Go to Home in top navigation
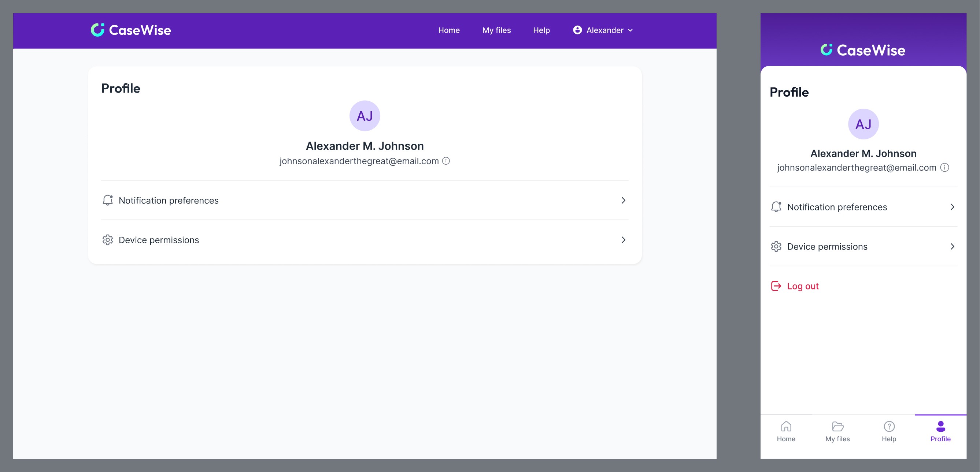The height and width of the screenshot is (472, 980). (448, 30)
